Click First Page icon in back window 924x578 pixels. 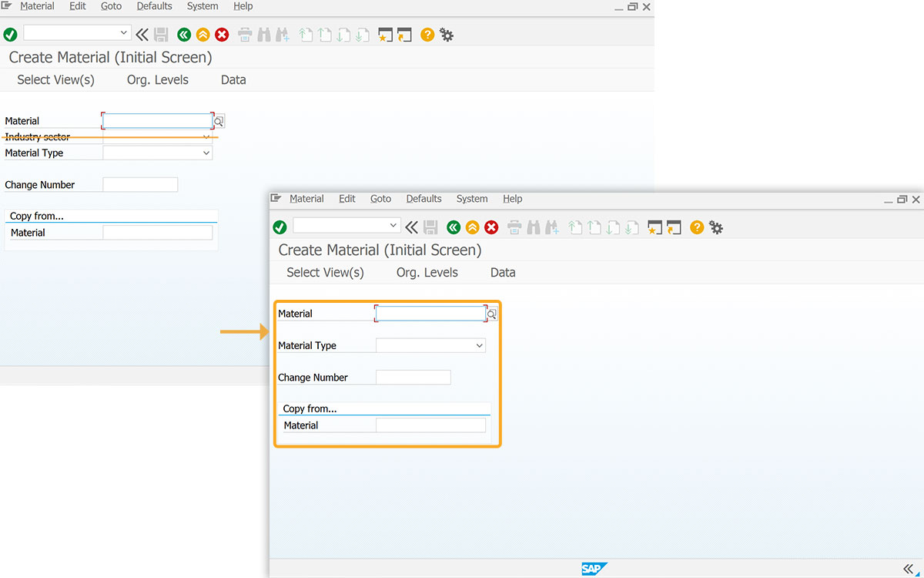pyautogui.click(x=306, y=35)
